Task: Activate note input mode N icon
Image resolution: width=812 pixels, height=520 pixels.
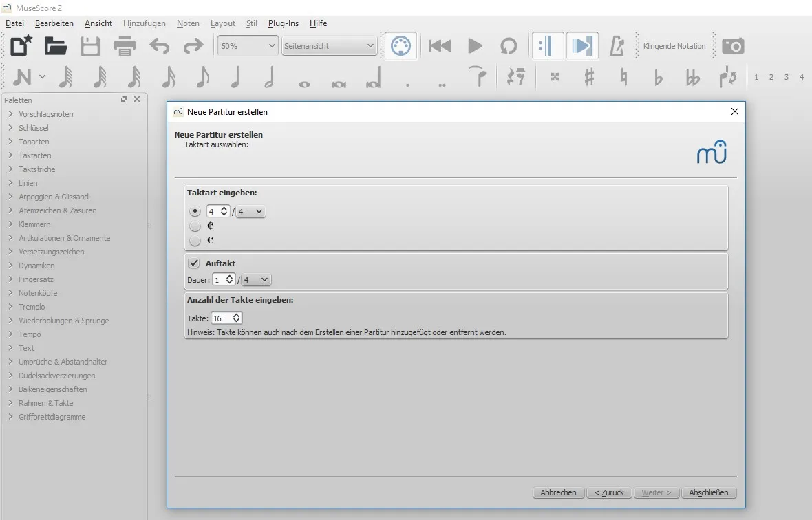Action: point(22,77)
